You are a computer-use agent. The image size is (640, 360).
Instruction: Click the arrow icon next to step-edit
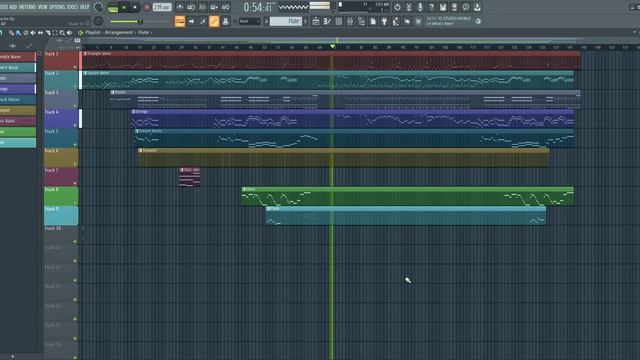click(x=191, y=21)
